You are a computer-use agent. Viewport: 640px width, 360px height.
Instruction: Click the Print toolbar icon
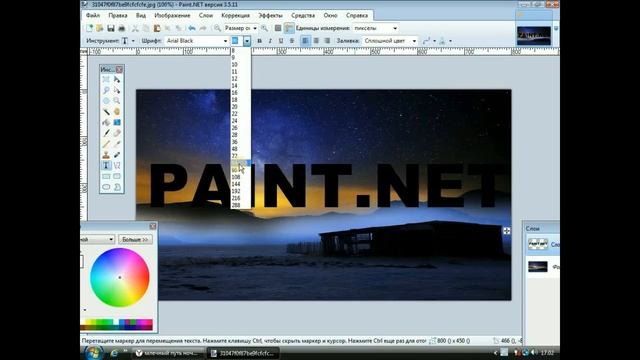121,28
